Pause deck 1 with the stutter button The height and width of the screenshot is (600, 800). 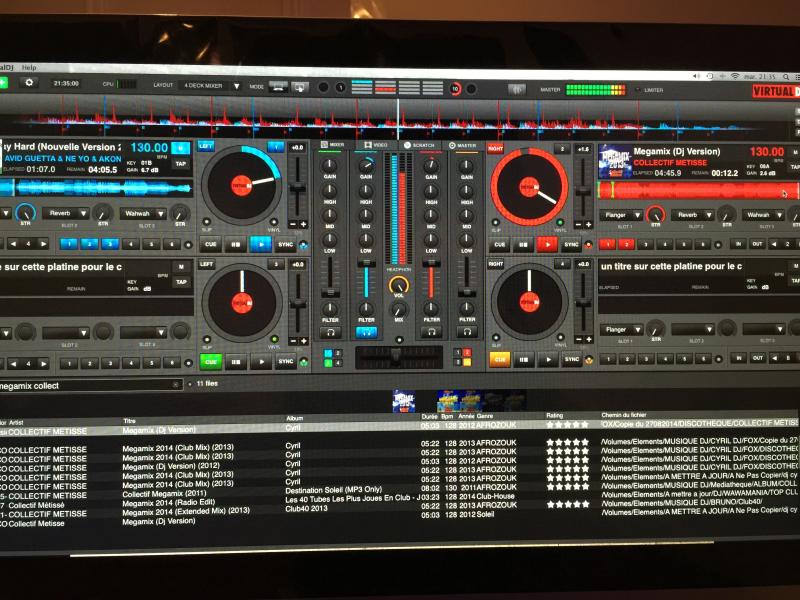click(236, 244)
